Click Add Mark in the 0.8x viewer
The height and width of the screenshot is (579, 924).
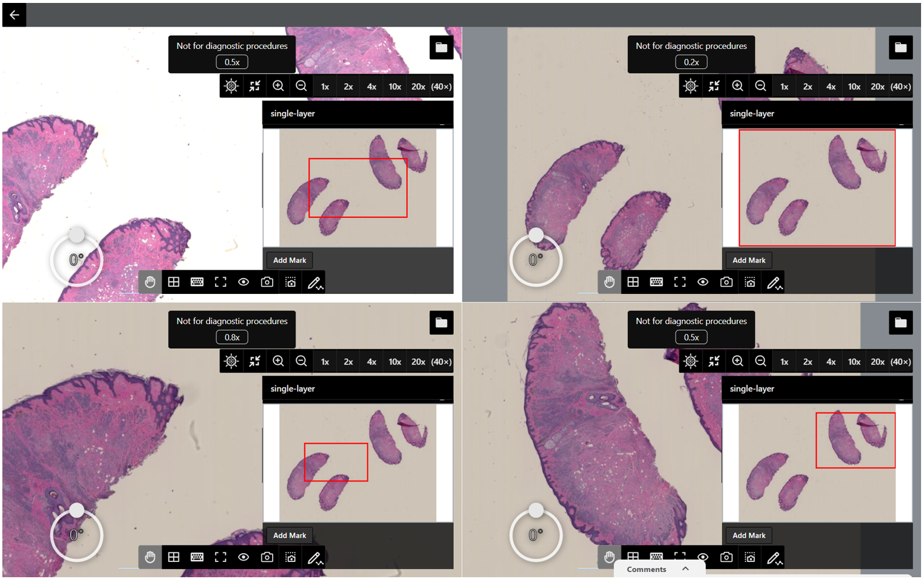coord(290,535)
